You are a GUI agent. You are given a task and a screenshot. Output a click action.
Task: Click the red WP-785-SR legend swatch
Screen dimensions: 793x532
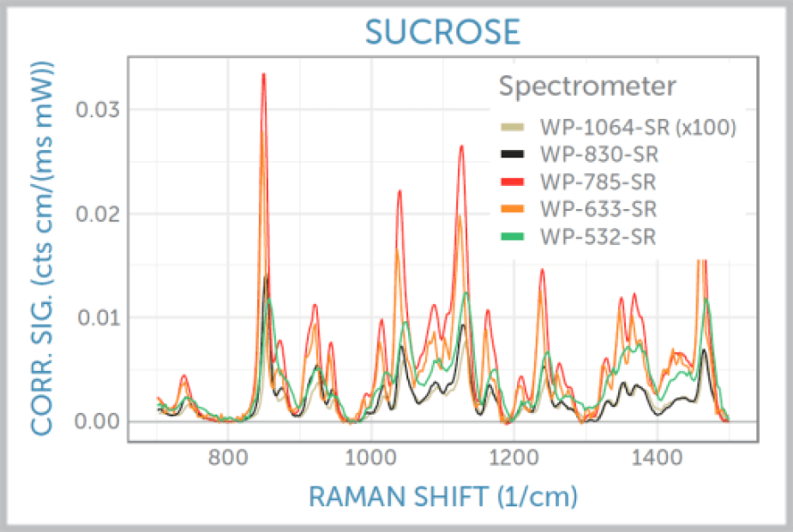(513, 182)
